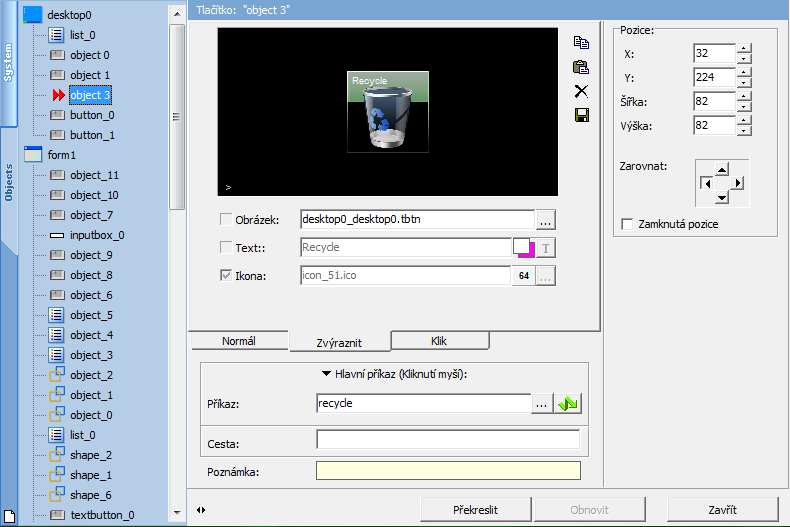Click list_0 icon under desktop0

[x=56, y=35]
